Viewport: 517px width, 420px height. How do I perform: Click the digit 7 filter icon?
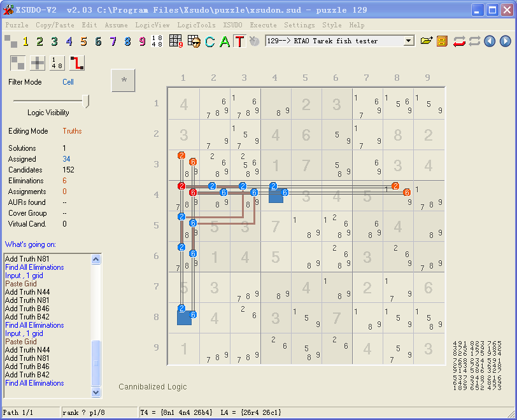click(113, 41)
